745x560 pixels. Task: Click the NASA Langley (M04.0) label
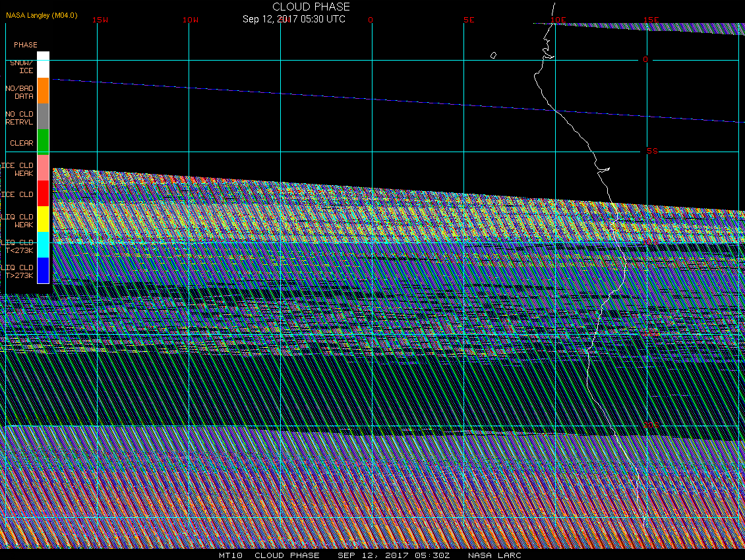point(42,15)
